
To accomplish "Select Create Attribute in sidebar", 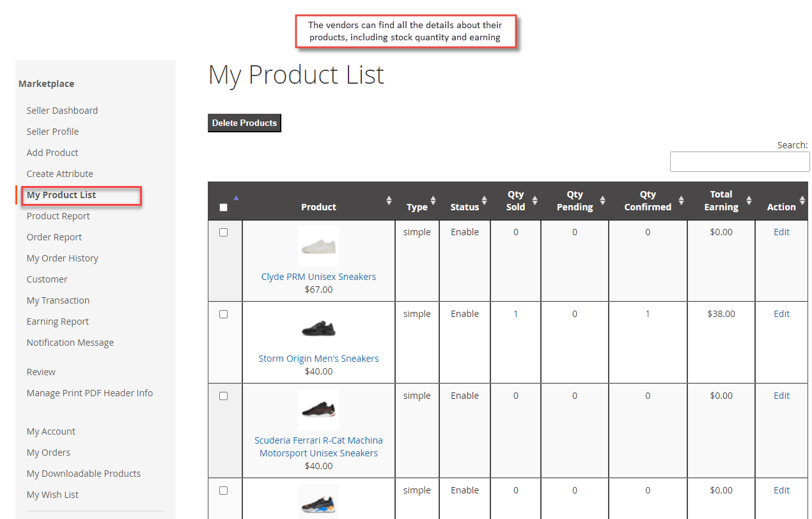I will point(59,174).
